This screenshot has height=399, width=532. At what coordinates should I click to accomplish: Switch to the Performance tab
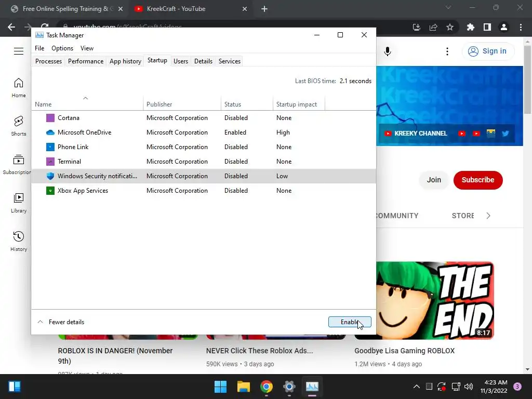(86, 61)
